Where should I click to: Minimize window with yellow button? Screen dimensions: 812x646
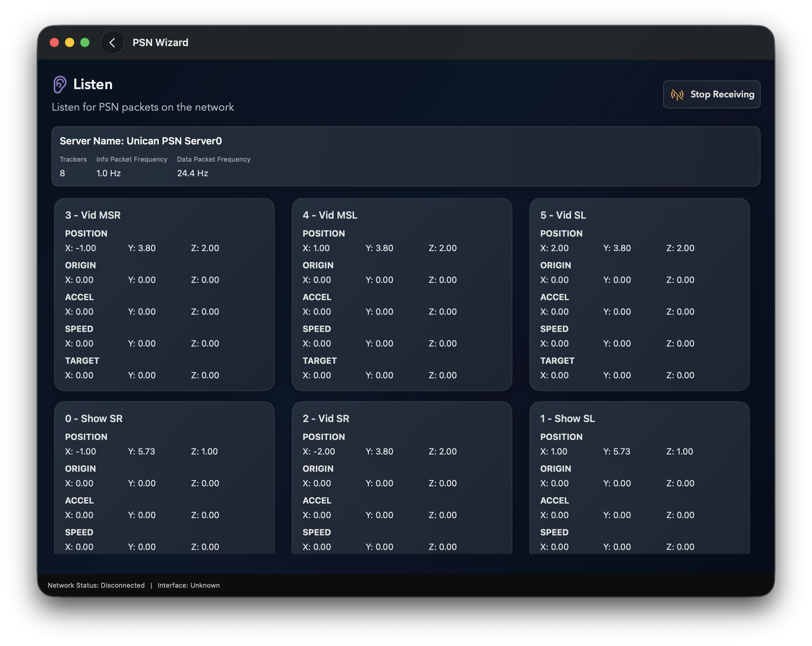tap(70, 42)
